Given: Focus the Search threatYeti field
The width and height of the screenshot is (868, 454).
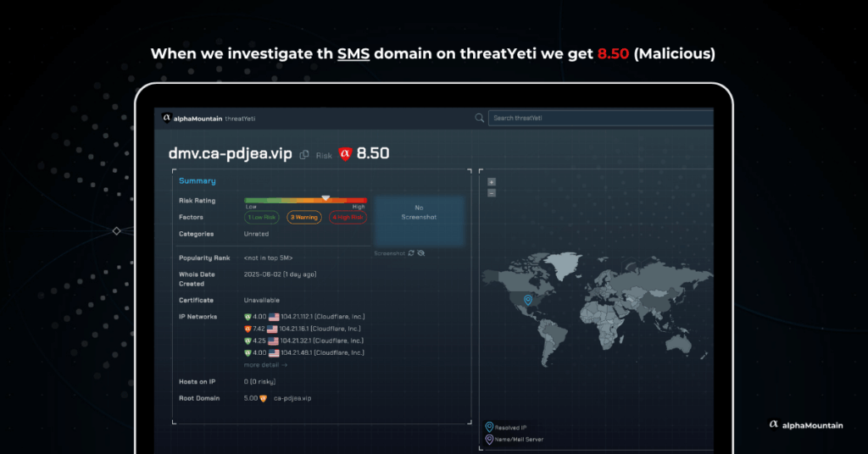Looking at the screenshot, I should tap(601, 118).
